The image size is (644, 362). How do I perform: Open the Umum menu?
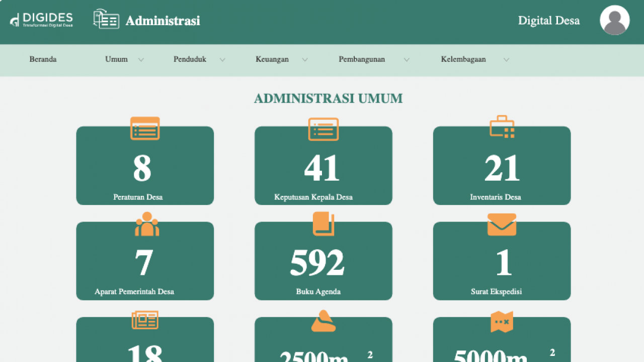click(x=116, y=59)
